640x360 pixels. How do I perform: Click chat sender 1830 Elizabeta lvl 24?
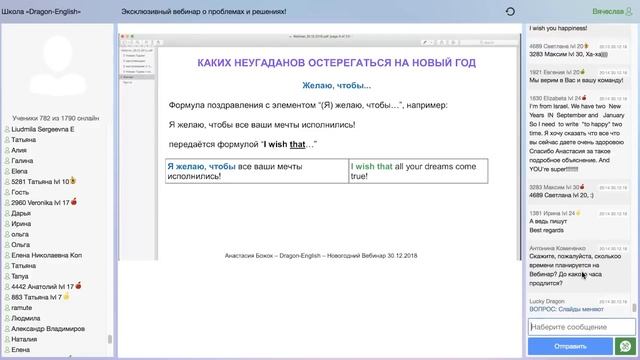556,98
